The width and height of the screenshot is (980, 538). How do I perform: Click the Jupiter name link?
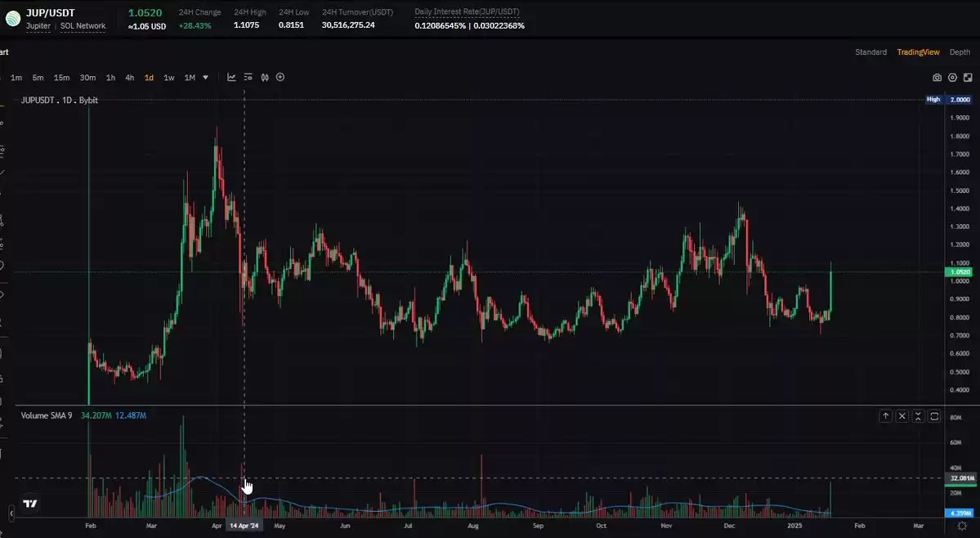pos(38,26)
